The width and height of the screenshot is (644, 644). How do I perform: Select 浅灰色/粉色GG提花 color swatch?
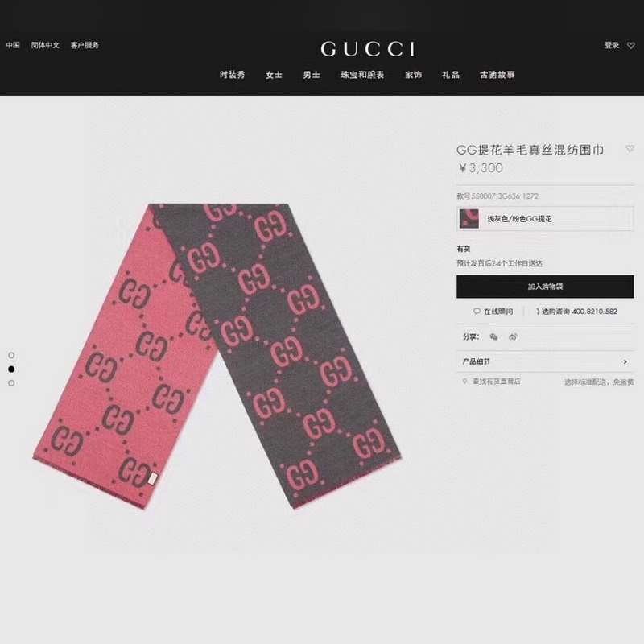pyautogui.click(x=545, y=218)
